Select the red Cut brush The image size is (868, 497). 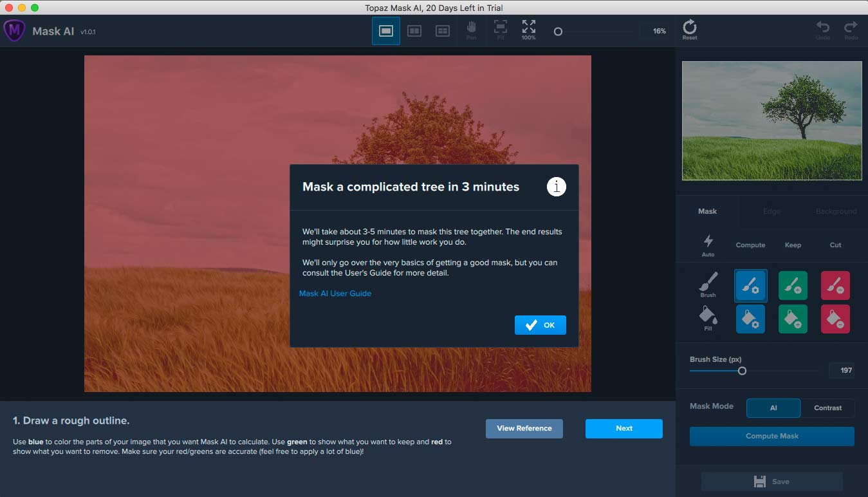835,285
